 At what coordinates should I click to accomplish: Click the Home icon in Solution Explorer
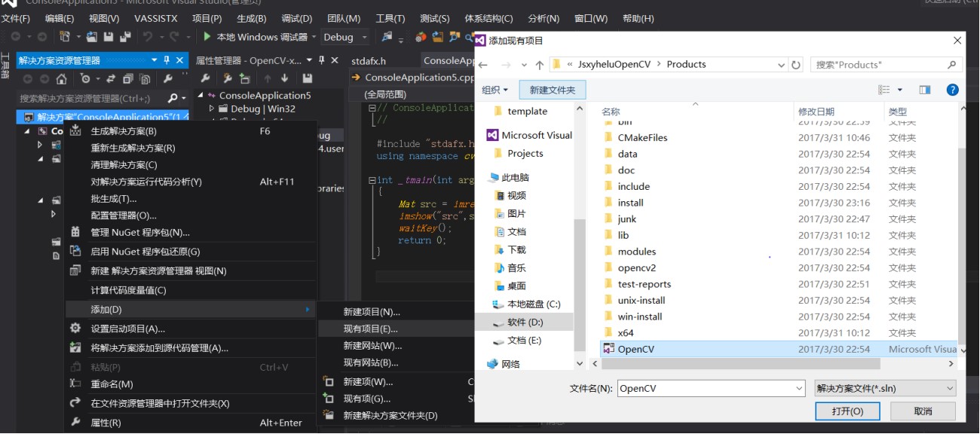(x=62, y=78)
